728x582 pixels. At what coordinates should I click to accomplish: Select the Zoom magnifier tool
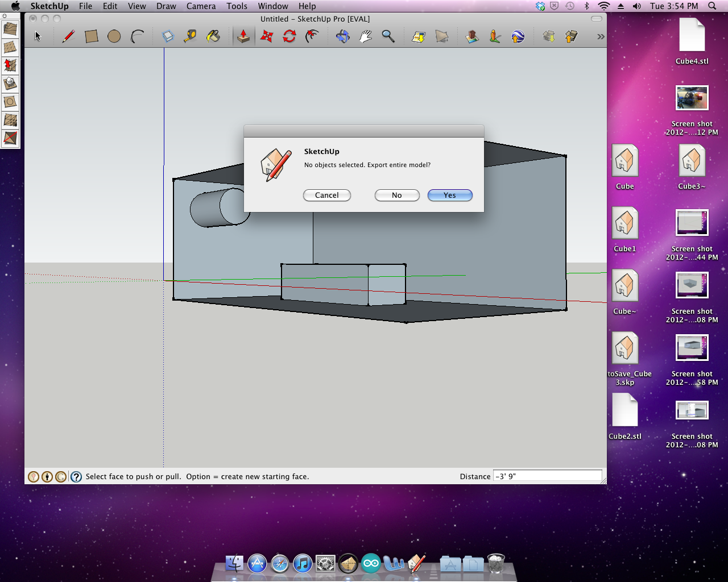click(x=388, y=36)
